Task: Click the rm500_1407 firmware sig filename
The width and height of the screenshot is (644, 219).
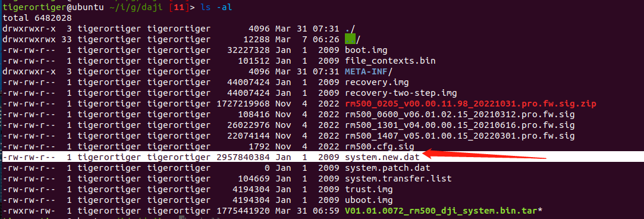Action: tap(460, 136)
